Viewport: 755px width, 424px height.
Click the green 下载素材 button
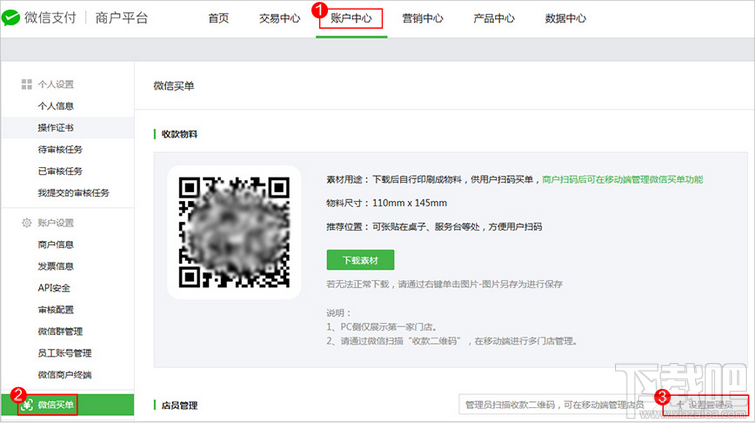point(360,260)
